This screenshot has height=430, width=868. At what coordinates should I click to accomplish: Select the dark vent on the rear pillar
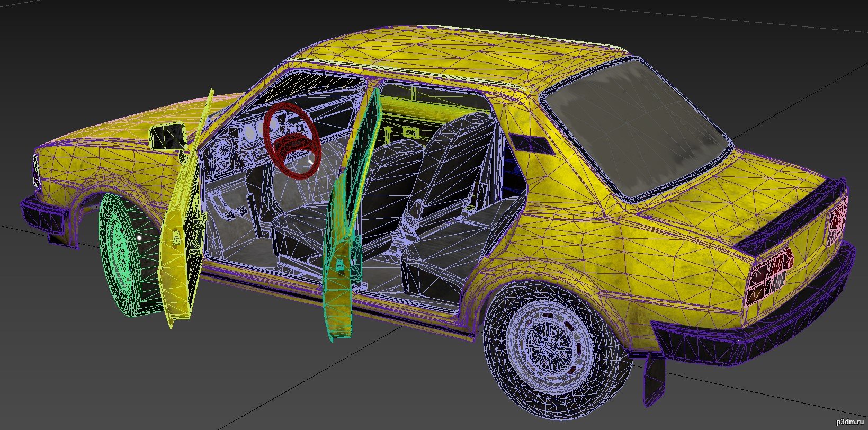click(x=532, y=143)
